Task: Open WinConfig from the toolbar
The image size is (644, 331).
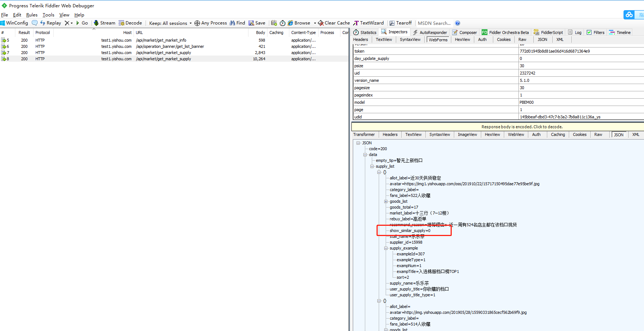Action: tap(14, 23)
